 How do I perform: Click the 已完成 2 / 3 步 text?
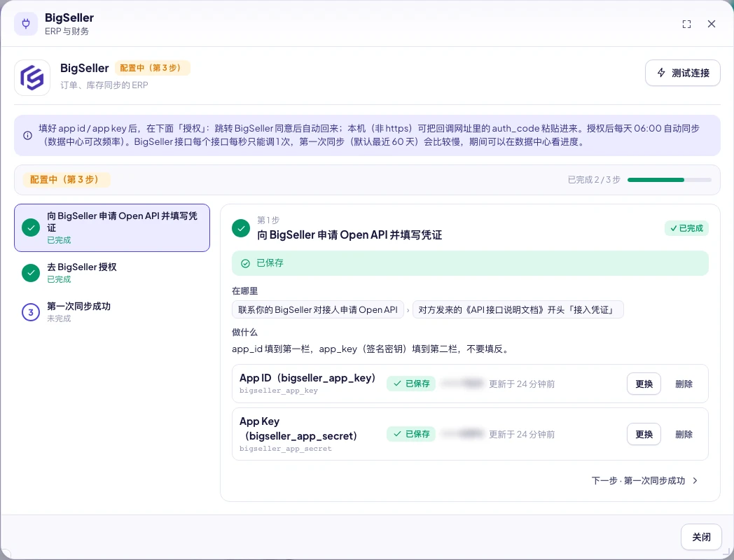[593, 180]
